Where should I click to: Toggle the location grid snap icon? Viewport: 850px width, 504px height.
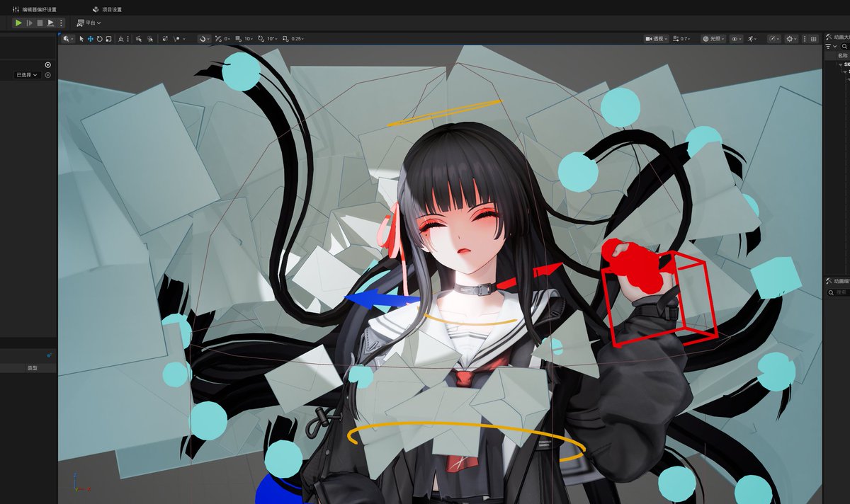[238, 39]
